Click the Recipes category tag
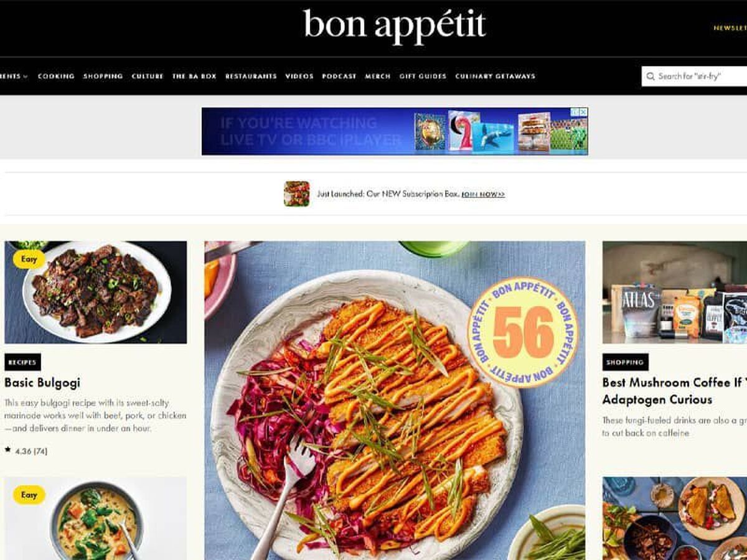Image resolution: width=747 pixels, height=560 pixels. [22, 362]
